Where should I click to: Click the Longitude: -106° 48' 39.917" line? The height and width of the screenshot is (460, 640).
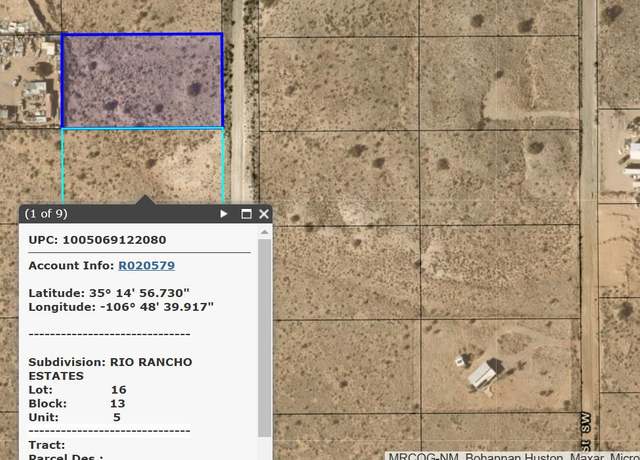click(121, 307)
